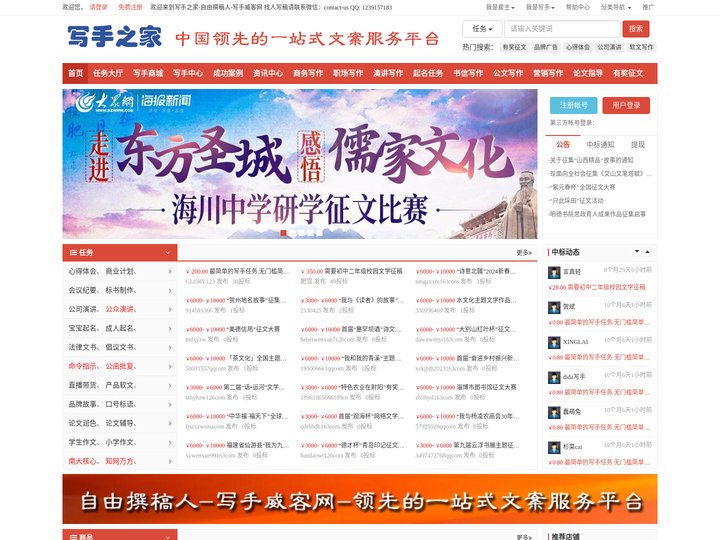Open 帮助中心 in top bar
Image resolution: width=720 pixels, height=540 pixels.
[x=578, y=7]
